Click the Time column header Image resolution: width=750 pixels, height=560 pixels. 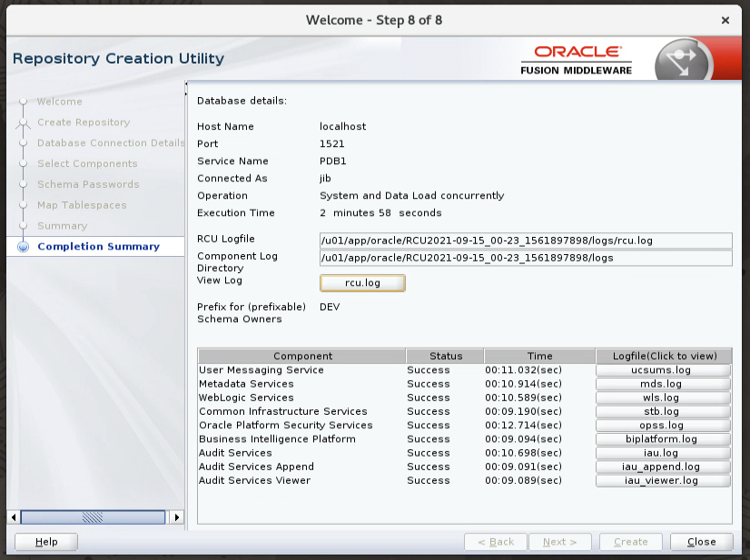pos(539,356)
